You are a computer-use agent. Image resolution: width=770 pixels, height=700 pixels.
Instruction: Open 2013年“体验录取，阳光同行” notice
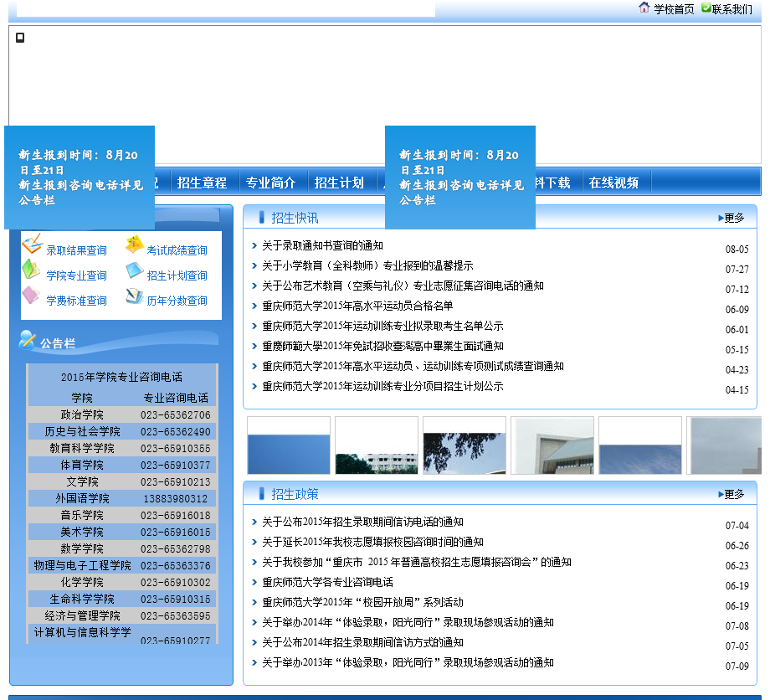pos(408,662)
